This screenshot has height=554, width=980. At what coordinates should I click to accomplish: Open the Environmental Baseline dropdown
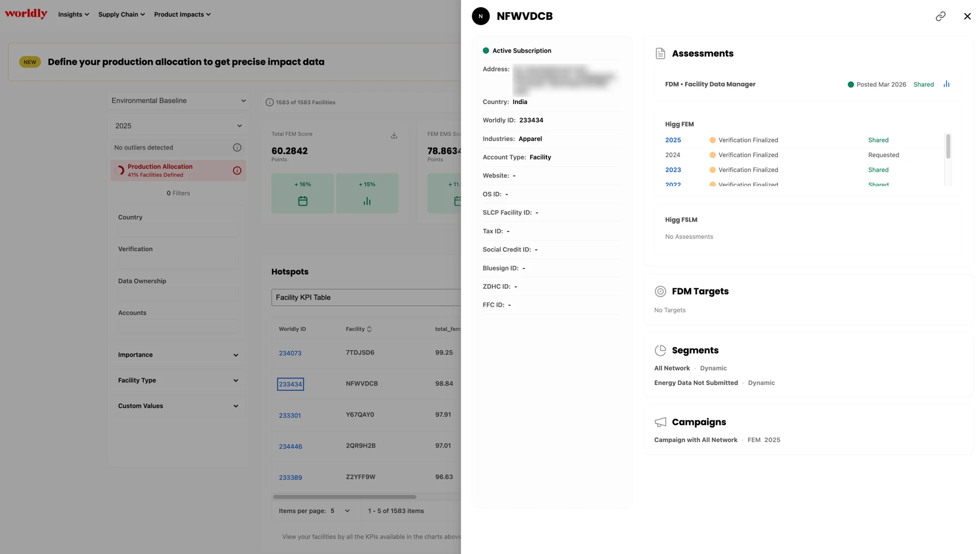coord(178,101)
